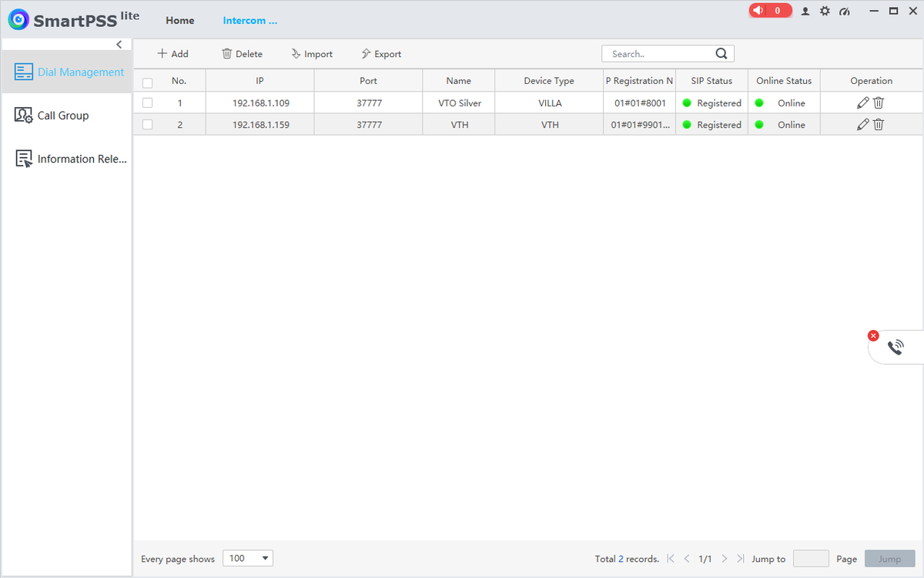Click the Export button
Image resolution: width=924 pixels, height=578 pixels.
coord(381,54)
